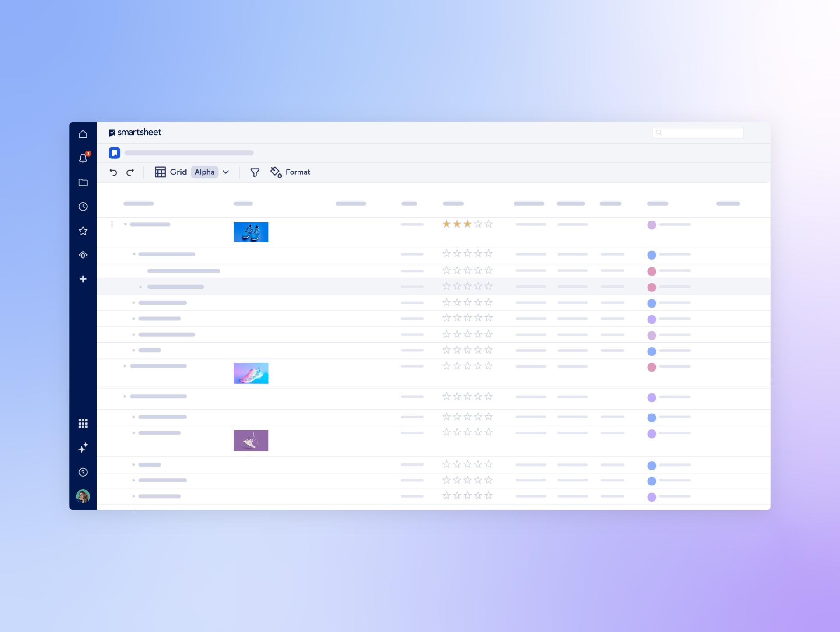Click the Redo arrow in the toolbar

130,172
